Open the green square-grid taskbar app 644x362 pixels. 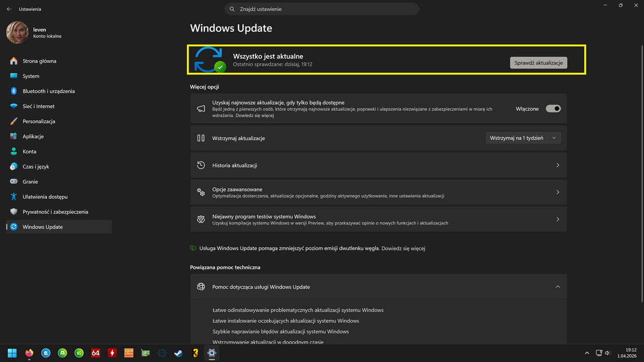tap(79, 353)
